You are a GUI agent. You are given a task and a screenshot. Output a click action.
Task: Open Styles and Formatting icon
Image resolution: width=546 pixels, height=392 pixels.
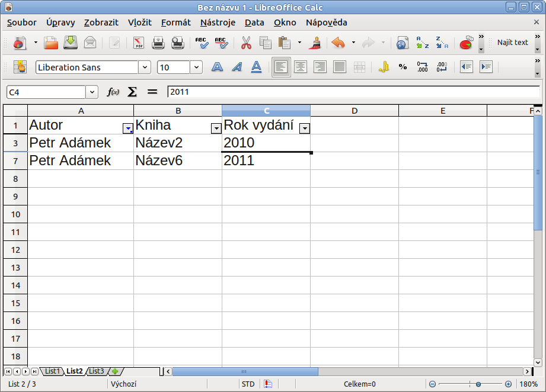coord(20,67)
